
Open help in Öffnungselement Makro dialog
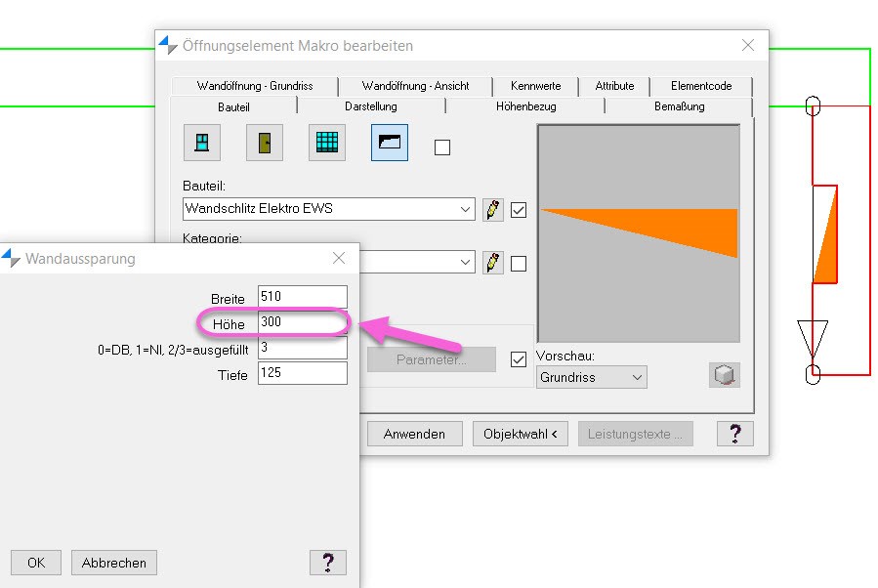tap(735, 434)
